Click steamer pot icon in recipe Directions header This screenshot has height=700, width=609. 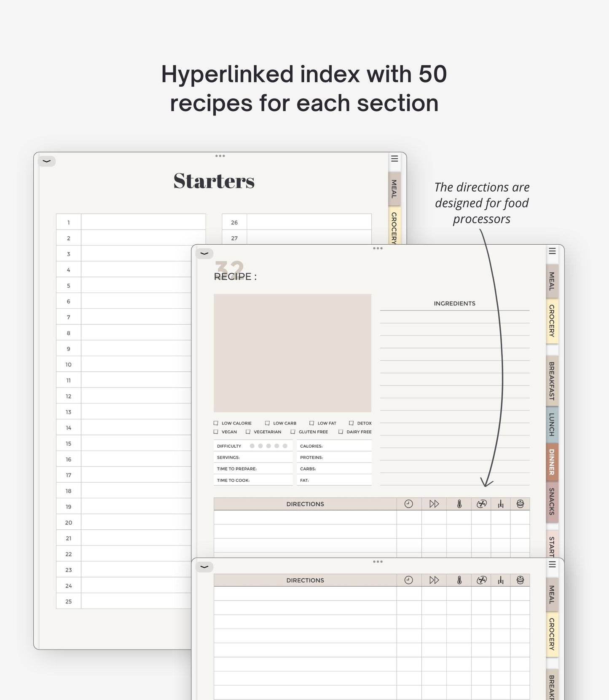pyautogui.click(x=520, y=504)
